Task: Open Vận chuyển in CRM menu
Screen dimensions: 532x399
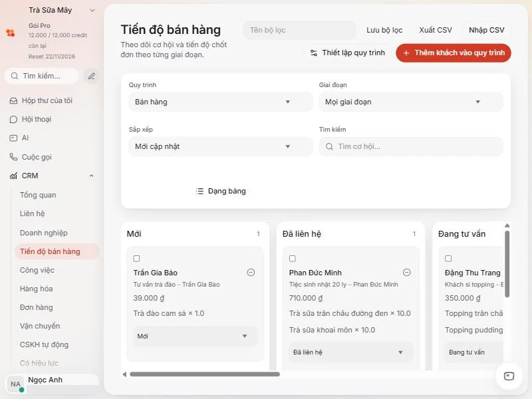Action: pyautogui.click(x=40, y=326)
